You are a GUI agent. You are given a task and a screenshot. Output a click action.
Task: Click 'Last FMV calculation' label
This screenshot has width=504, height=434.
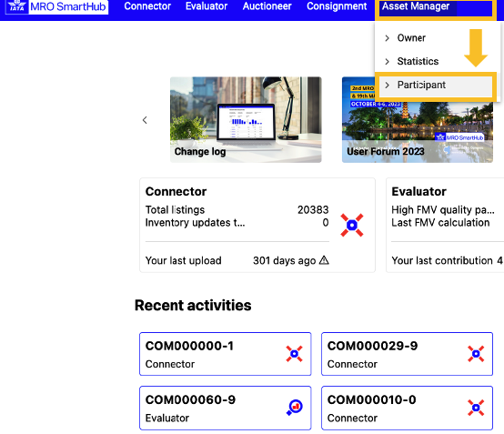pyautogui.click(x=440, y=223)
